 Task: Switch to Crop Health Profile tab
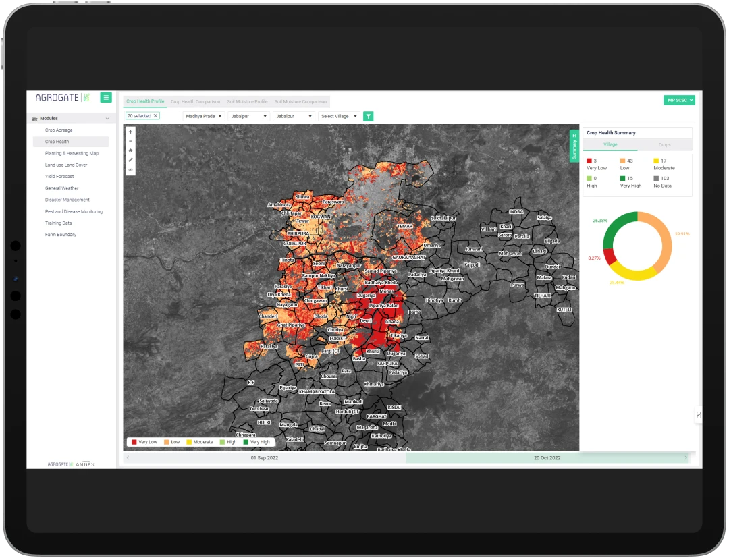tap(145, 101)
